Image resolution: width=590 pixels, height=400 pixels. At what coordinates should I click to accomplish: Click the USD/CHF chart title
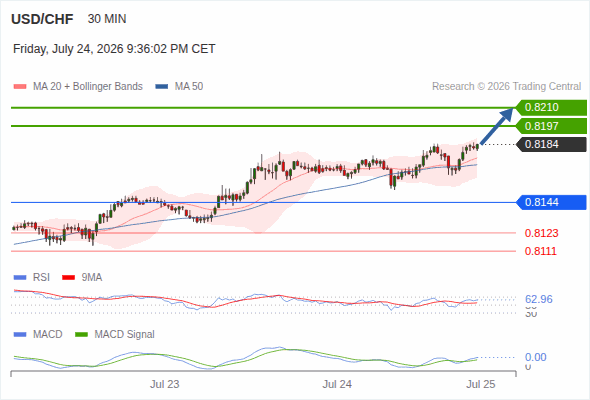(x=42, y=19)
